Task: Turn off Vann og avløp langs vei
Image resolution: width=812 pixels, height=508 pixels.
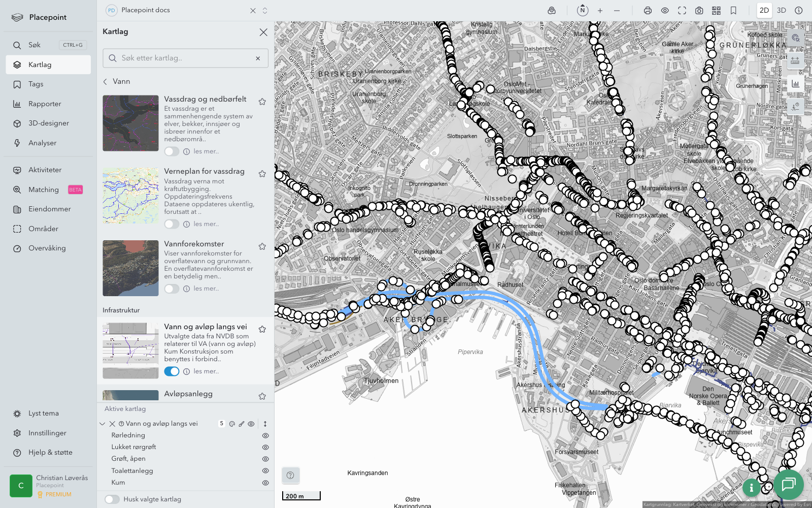Action: pos(172,371)
